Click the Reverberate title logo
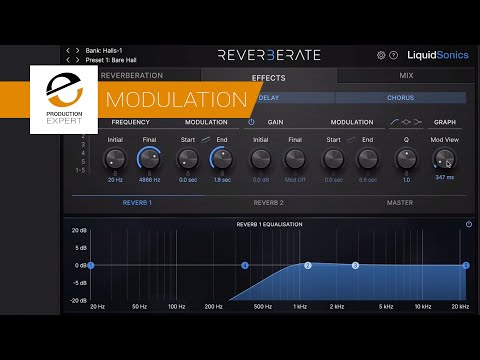Image resolution: width=480 pixels, height=360 pixels. tap(269, 55)
